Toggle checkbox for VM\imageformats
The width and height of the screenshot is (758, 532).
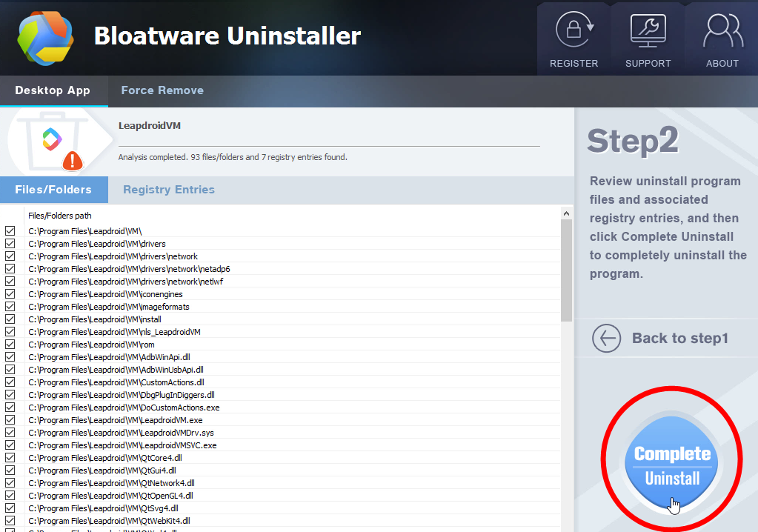[x=10, y=306]
